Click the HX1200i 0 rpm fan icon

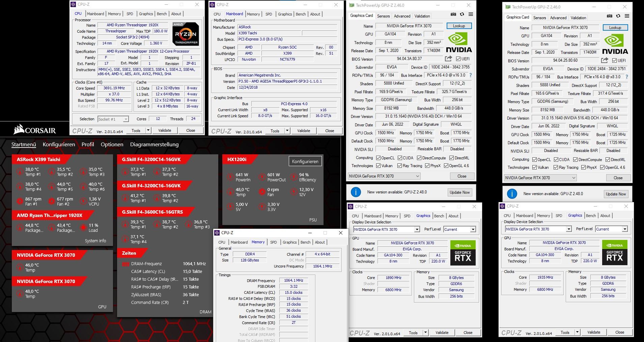(262, 192)
